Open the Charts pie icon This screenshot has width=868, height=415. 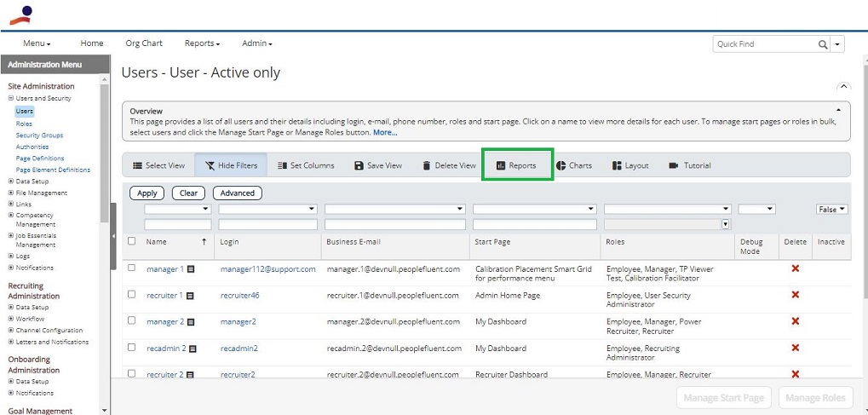[x=560, y=165]
